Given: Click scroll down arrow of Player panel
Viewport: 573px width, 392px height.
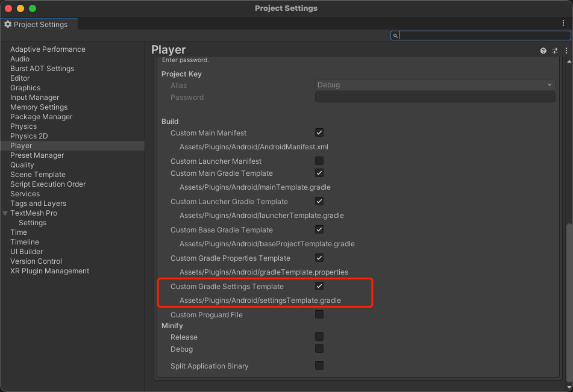Looking at the screenshot, I should (569, 387).
